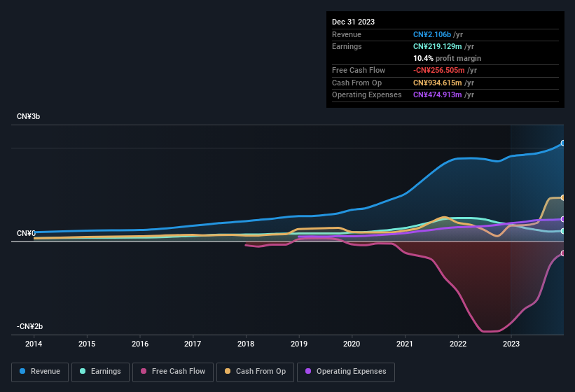This screenshot has width=575, height=392.
Task: Hide the Earnings series via legend
Action: pyautogui.click(x=101, y=371)
